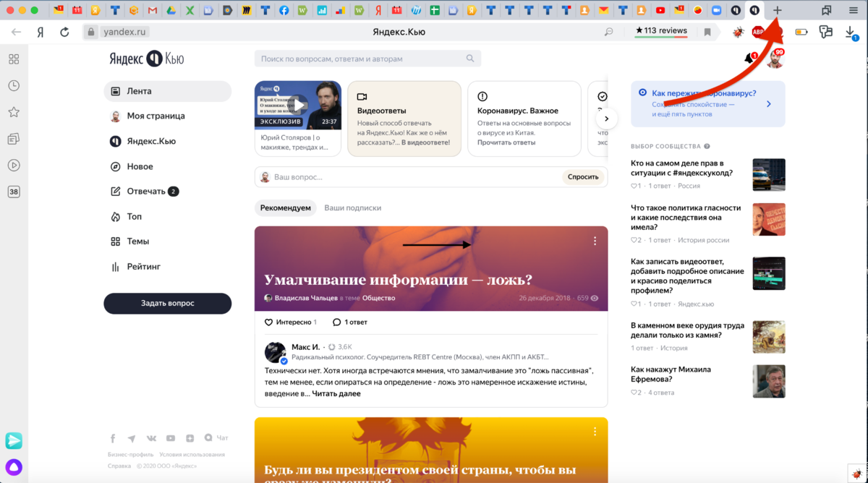Open 'Бизнес-профиль' footer link

coord(131,455)
